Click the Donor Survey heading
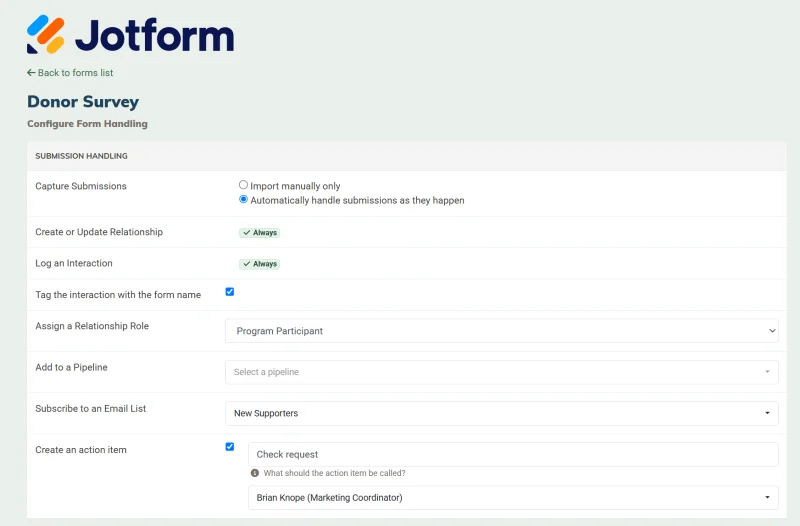This screenshot has height=526, width=800. (83, 102)
